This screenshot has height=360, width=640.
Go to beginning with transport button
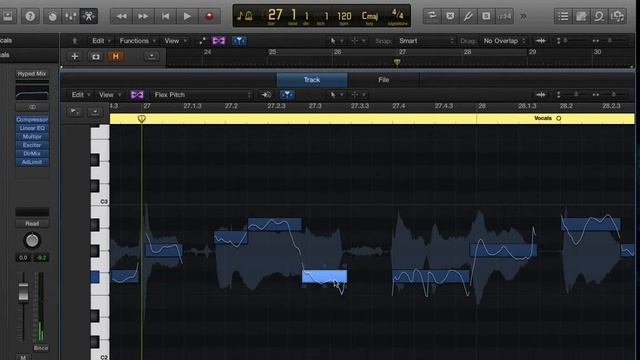[165, 16]
